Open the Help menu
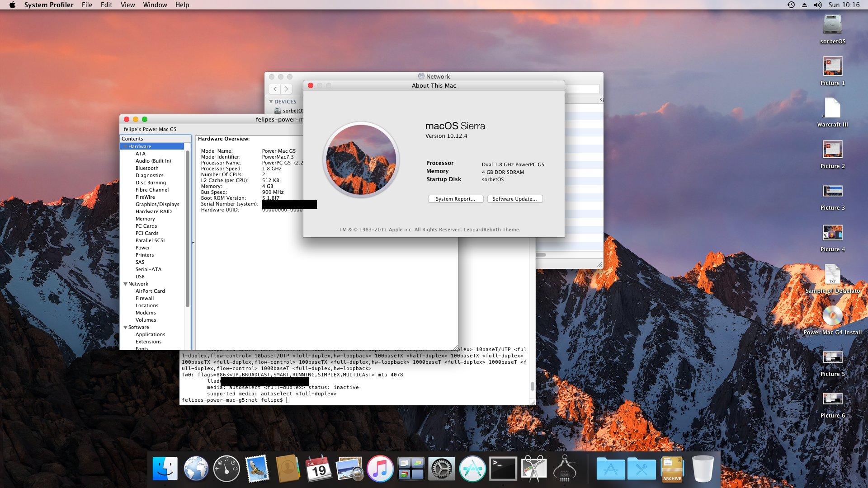Viewport: 868px width, 488px height. click(x=182, y=5)
